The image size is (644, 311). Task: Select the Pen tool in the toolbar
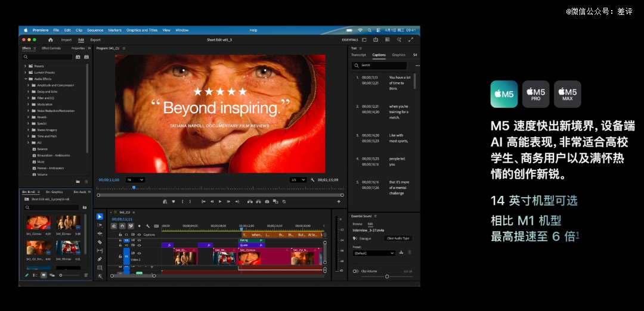(100, 259)
